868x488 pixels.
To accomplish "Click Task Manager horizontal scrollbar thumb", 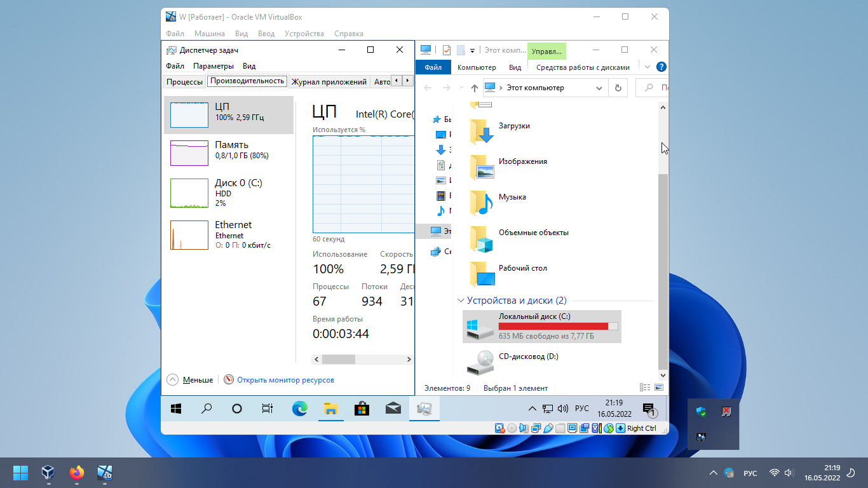I will (x=339, y=359).
